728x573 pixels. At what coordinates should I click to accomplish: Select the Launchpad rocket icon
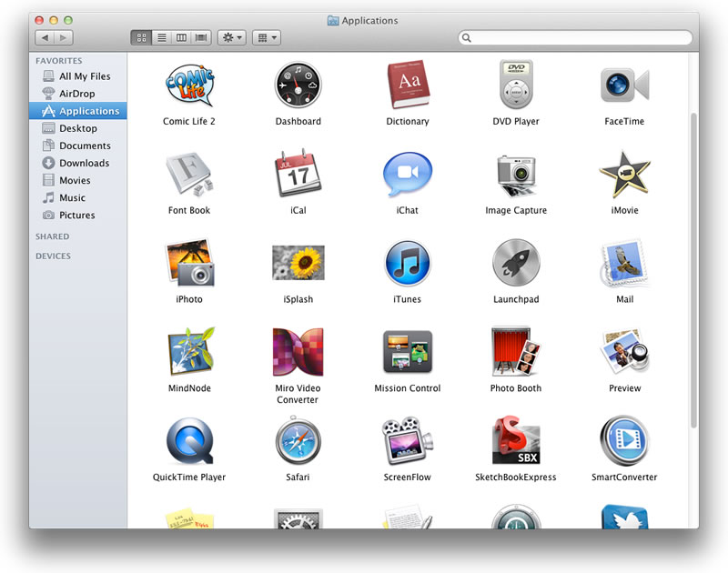pos(516,264)
